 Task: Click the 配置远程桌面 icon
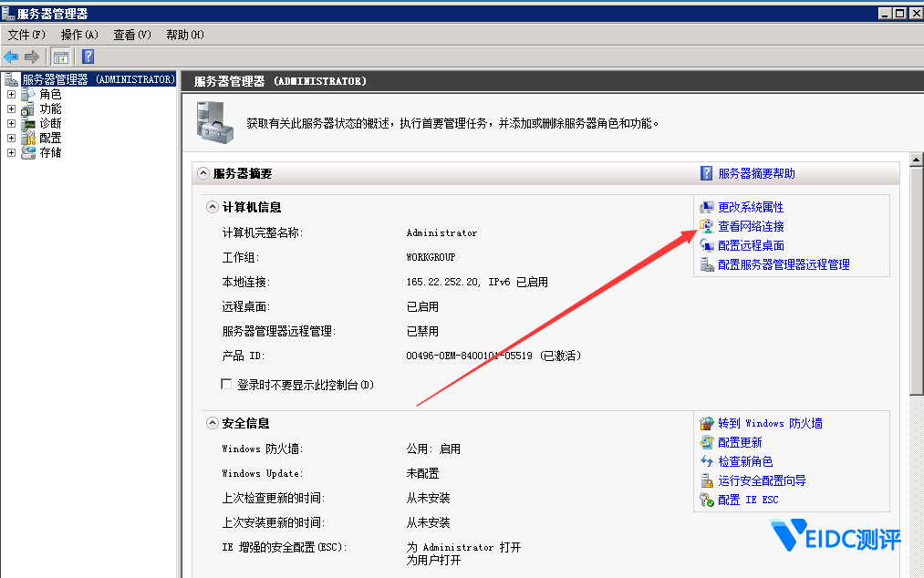tap(706, 246)
